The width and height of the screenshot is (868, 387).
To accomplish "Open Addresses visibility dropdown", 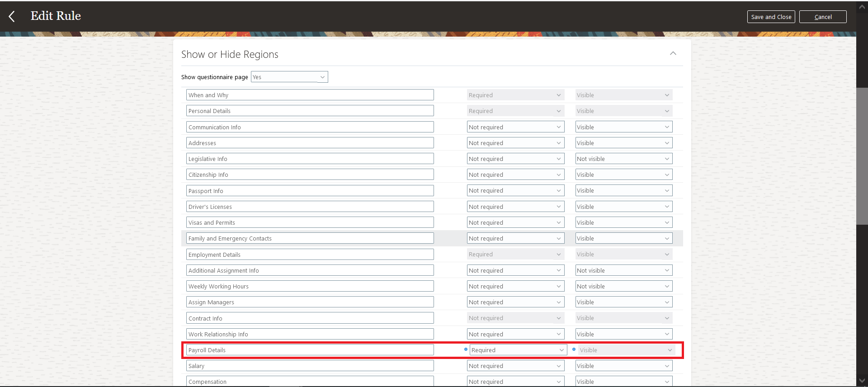I will click(624, 143).
